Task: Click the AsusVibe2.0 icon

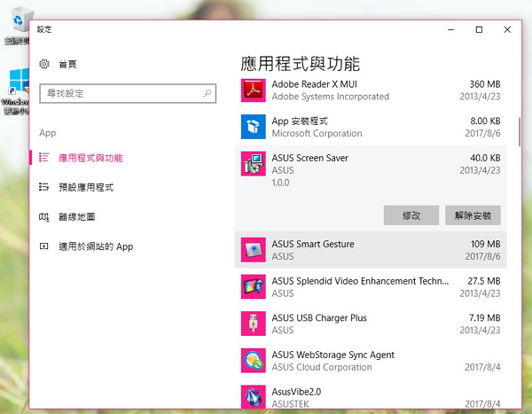Action: (253, 396)
